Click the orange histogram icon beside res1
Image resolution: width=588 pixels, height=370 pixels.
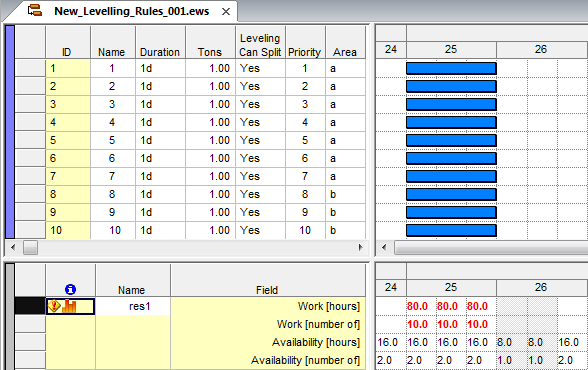(69, 306)
